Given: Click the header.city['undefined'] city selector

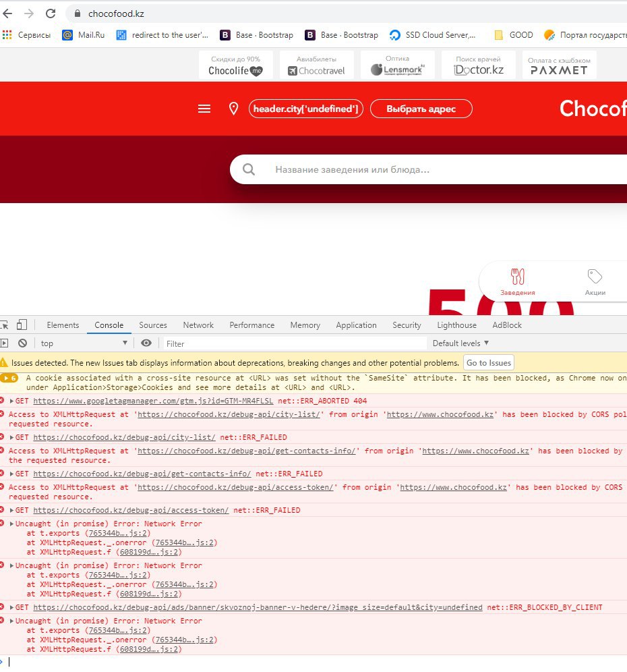Looking at the screenshot, I should [x=306, y=109].
